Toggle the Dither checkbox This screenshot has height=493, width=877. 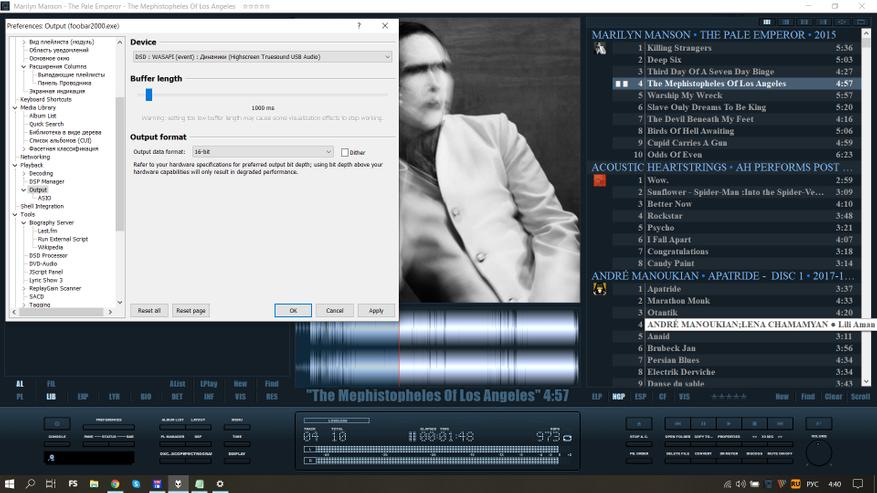coord(345,152)
